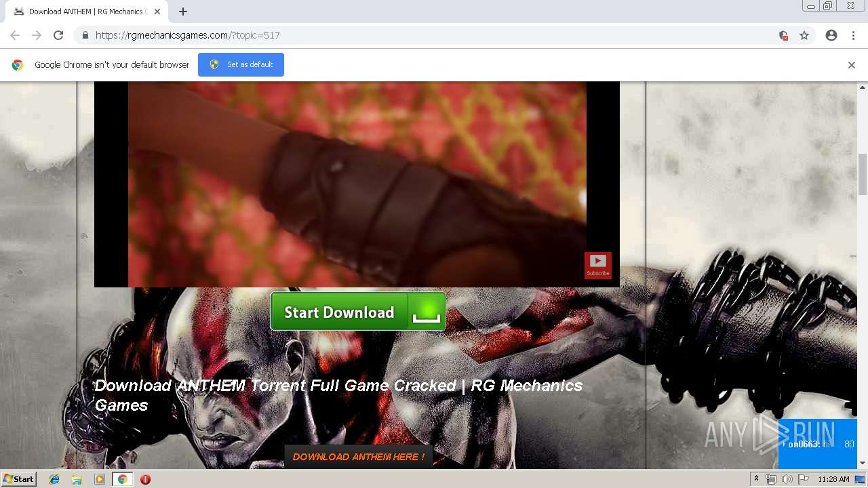
Task: Click the 11:28 AM taskbar clock
Action: [833, 479]
